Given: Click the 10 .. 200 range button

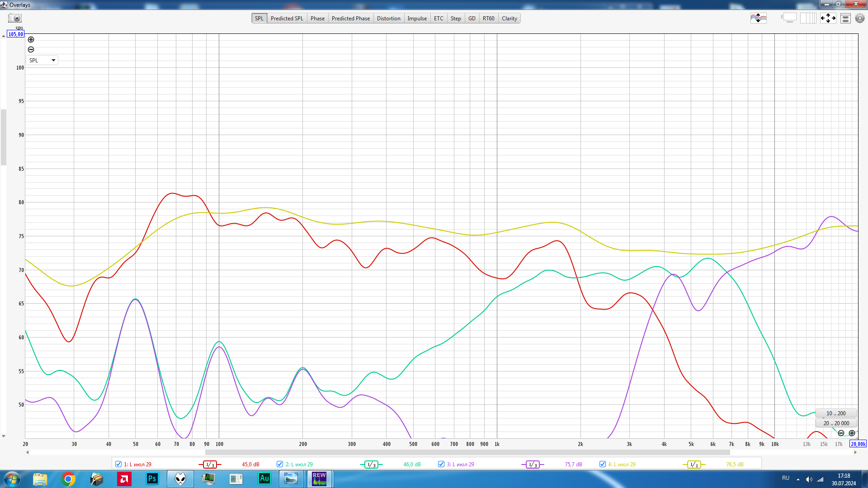Looking at the screenshot, I should (835, 413).
